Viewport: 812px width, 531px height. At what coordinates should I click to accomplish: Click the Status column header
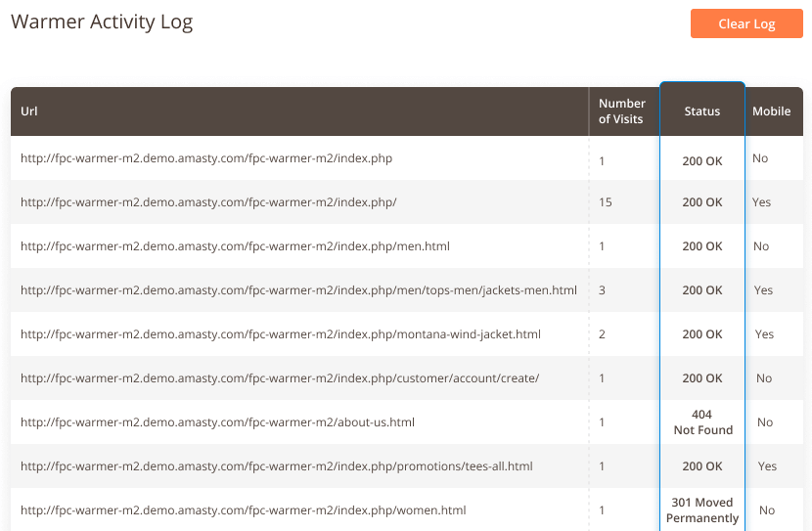pos(702,111)
